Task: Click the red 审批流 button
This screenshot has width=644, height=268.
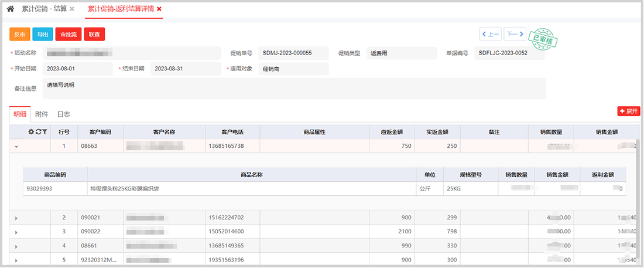Action: [x=68, y=35]
